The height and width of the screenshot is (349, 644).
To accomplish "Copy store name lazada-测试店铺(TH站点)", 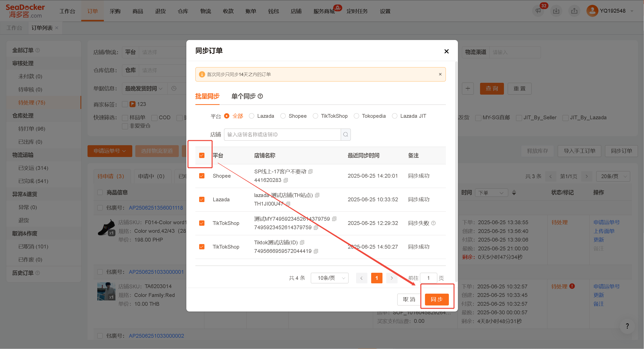I will coord(317,195).
